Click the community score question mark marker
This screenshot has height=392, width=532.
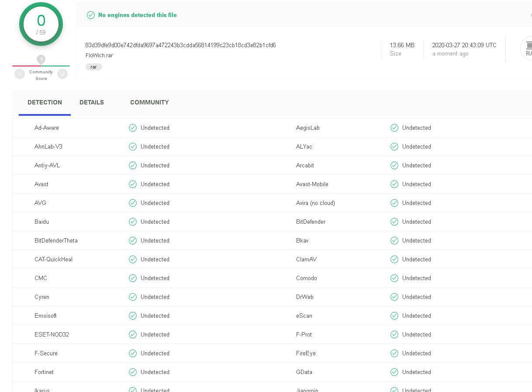click(41, 59)
